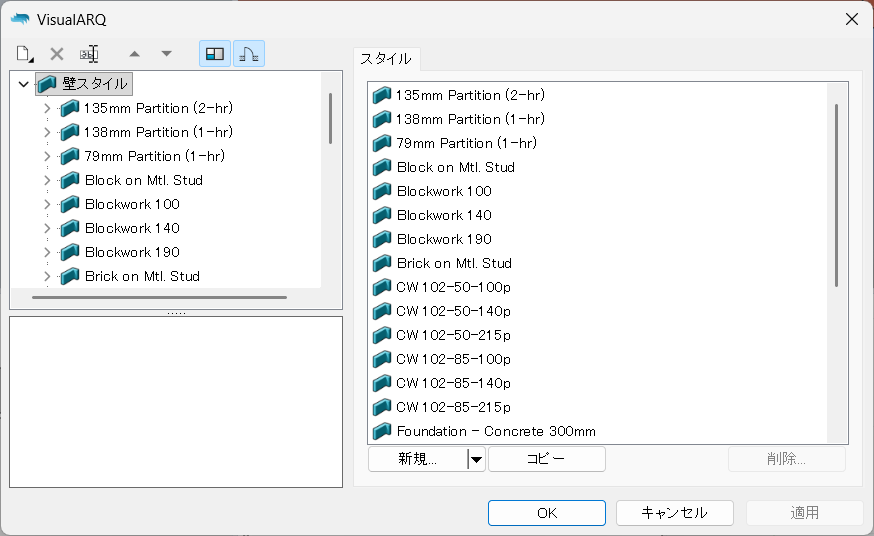This screenshot has height=536, width=874.
Task: Select Brick on Mtl. Stud in tree
Action: click(x=142, y=276)
